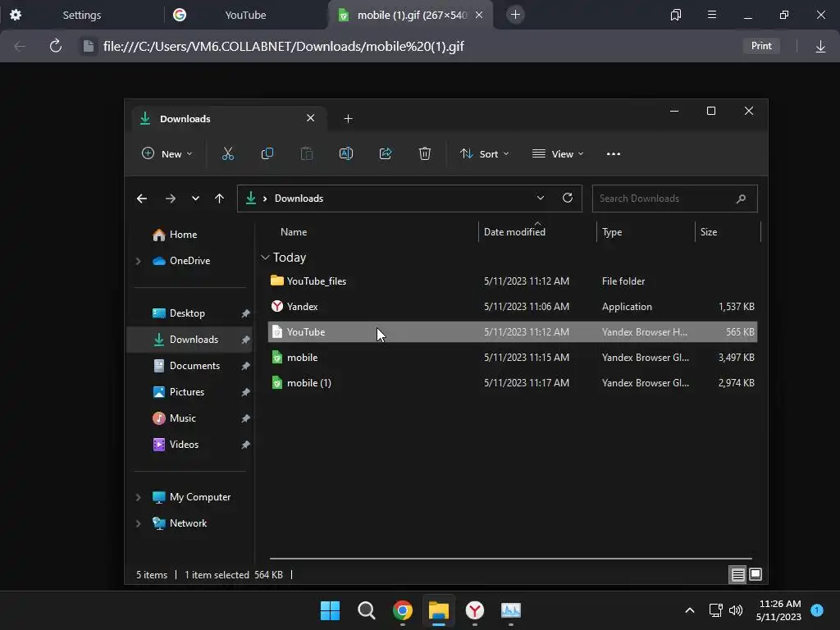Select the Yandex application file
Screen dimensions: 840x630
coord(512,307)
